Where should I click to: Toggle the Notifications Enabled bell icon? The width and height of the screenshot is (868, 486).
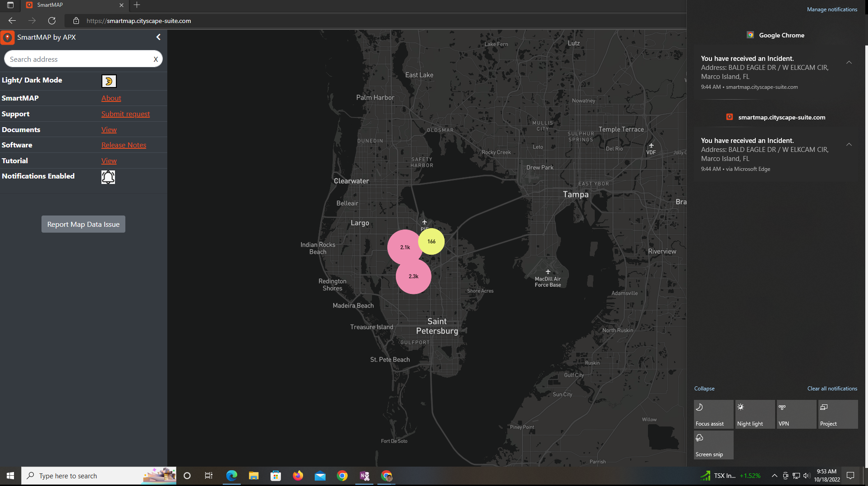tap(108, 177)
